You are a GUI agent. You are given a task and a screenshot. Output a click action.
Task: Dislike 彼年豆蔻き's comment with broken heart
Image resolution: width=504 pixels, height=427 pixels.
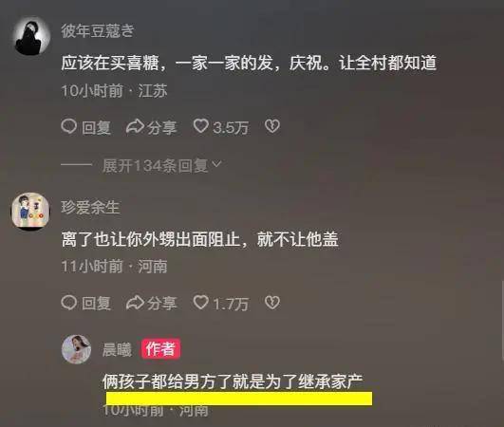click(x=272, y=126)
